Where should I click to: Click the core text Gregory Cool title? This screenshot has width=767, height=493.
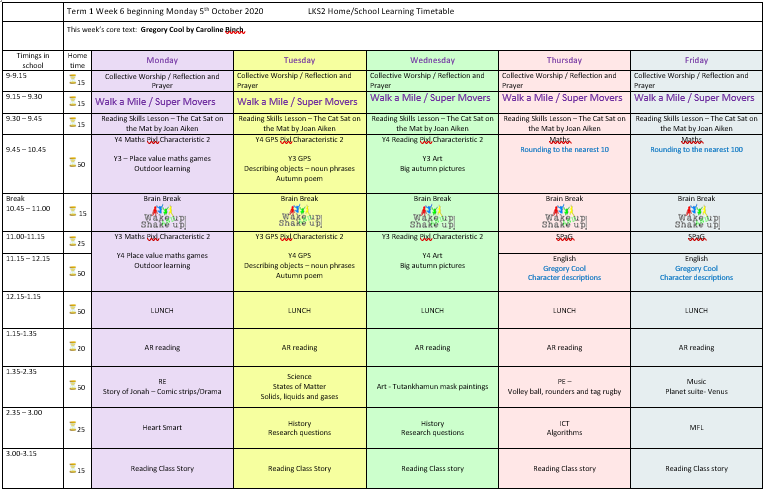tap(192, 30)
